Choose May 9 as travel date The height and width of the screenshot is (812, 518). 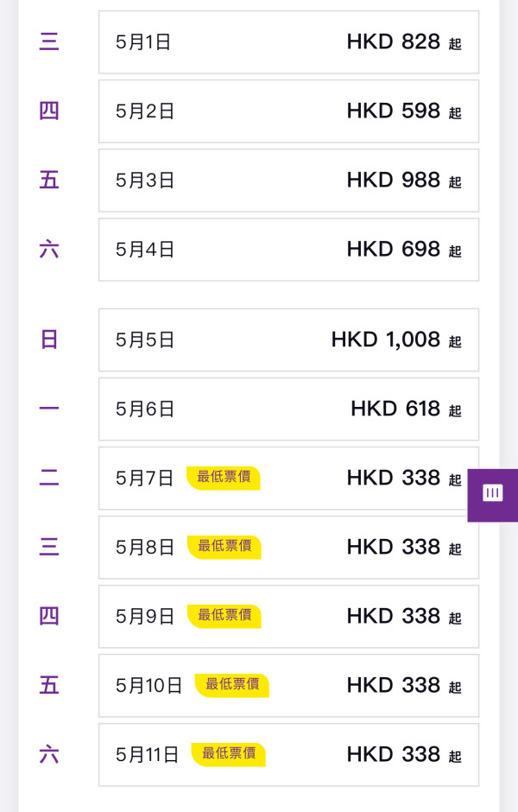(288, 616)
